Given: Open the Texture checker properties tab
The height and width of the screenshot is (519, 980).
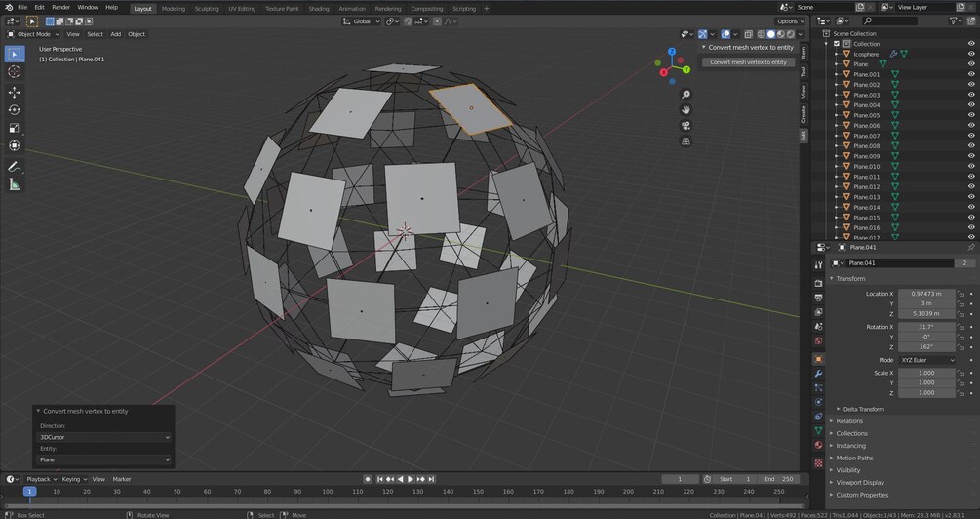Looking at the screenshot, I should coord(818,463).
